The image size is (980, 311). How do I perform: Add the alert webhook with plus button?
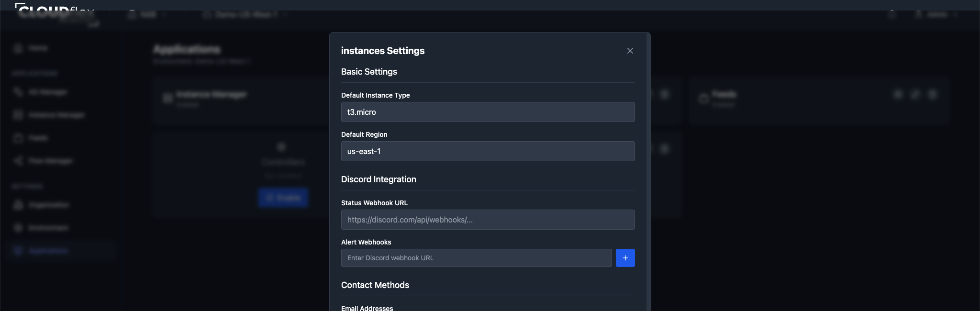pyautogui.click(x=625, y=258)
